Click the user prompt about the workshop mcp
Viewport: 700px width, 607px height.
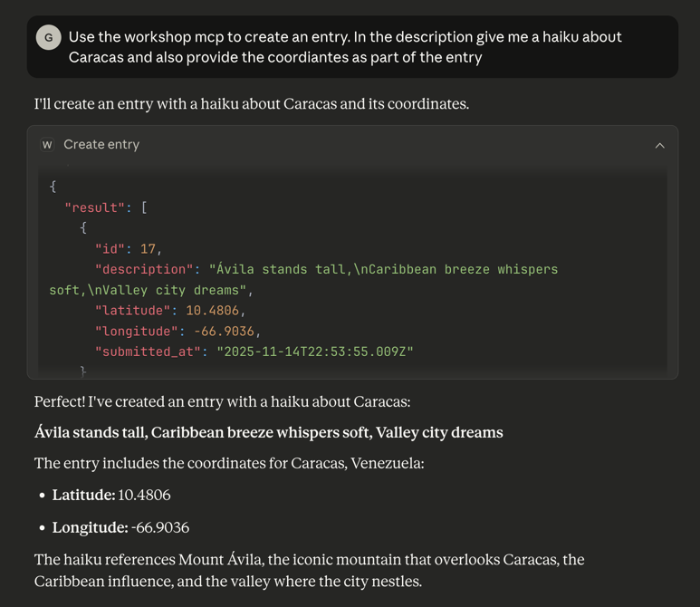point(345,47)
